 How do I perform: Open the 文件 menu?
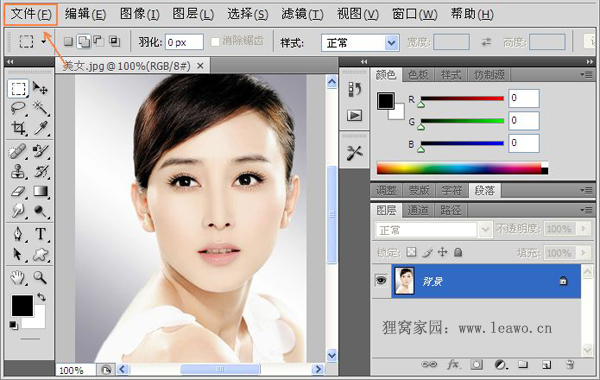pos(31,15)
